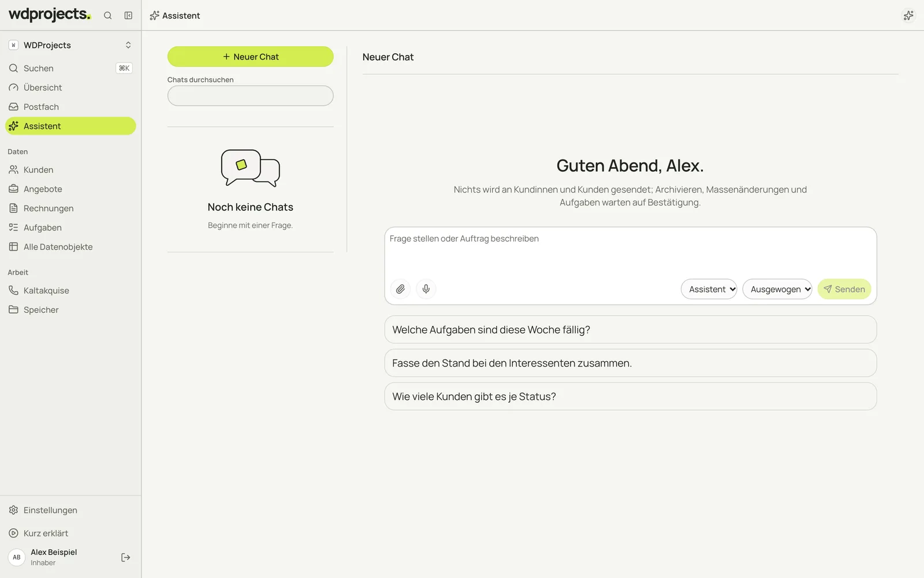This screenshot has height=578, width=924.
Task: Collapse the sidebar with the panel icon
Action: click(128, 16)
